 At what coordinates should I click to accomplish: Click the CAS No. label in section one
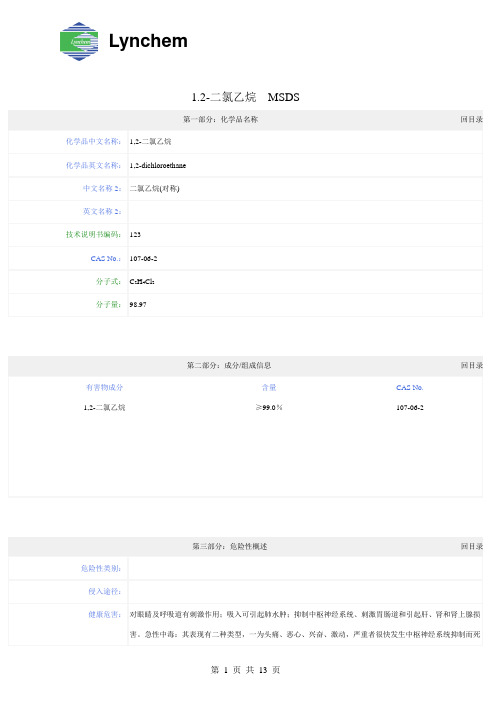tap(106, 258)
